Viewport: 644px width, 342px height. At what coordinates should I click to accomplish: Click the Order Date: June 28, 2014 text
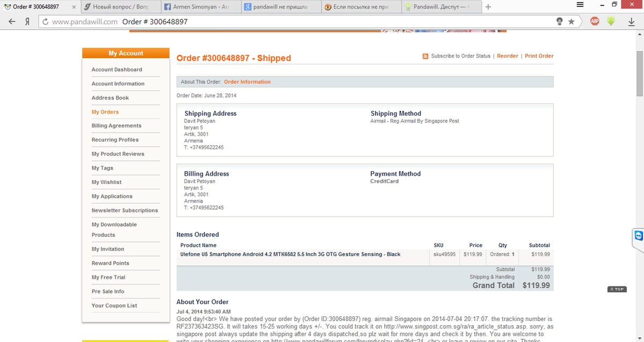(207, 95)
